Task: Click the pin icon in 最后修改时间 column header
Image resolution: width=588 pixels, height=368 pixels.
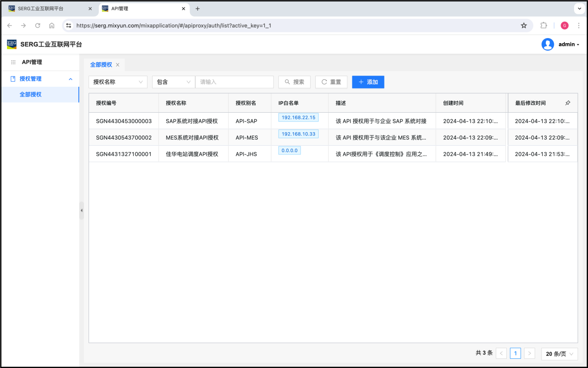Action: (568, 103)
